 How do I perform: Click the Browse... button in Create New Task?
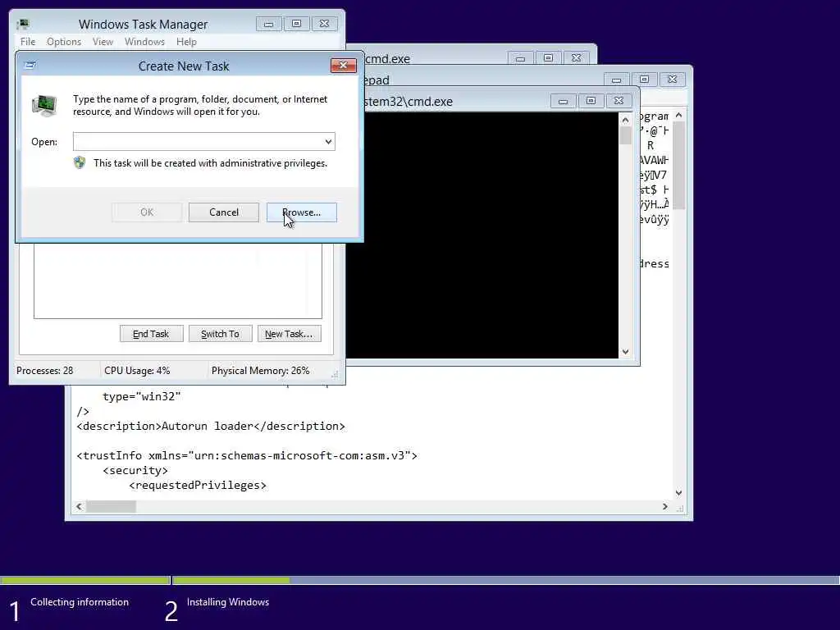302,212
